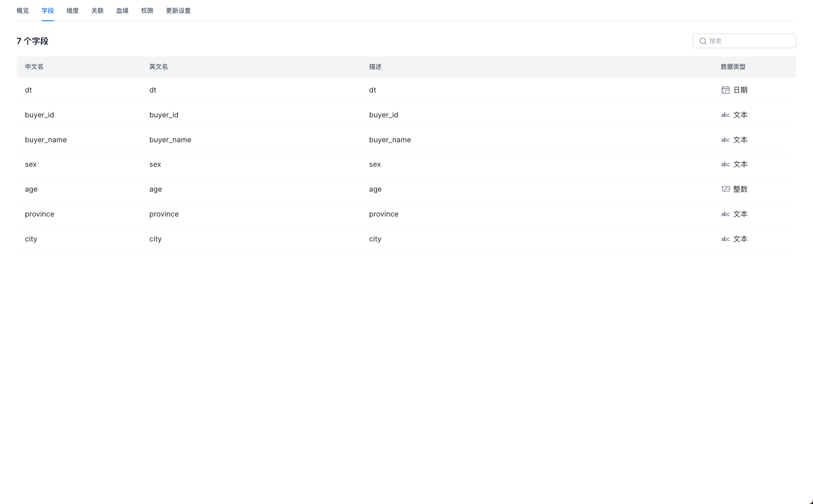Switch to the 维度 tab

tap(73, 11)
